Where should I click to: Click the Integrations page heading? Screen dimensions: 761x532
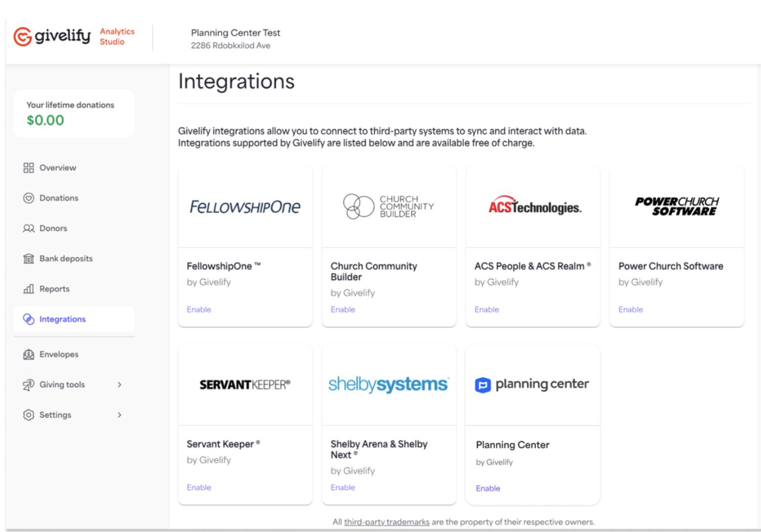(236, 81)
